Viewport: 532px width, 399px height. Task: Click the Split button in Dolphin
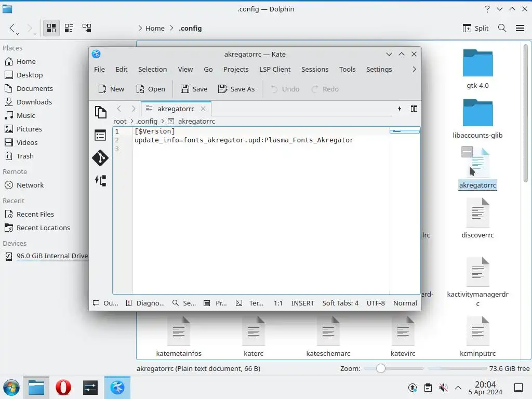tap(476, 28)
